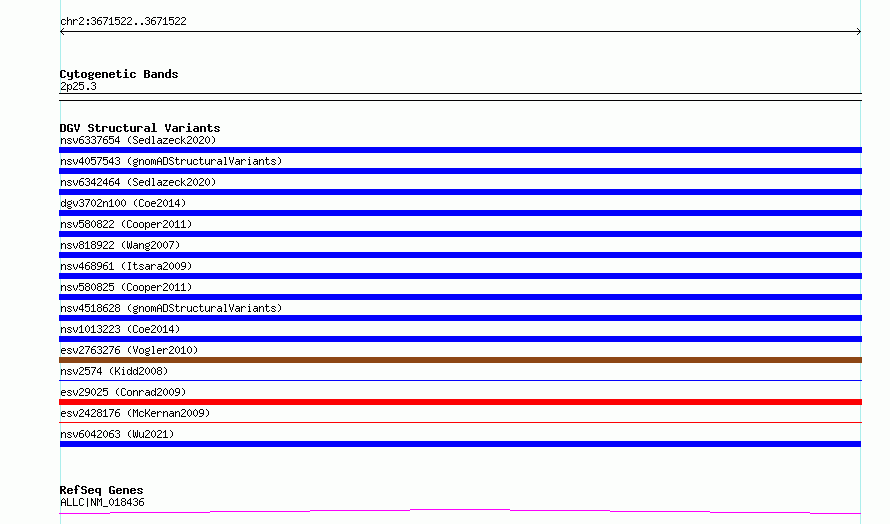Open variant nsv4057543 (gnomADStructuralVariants) label
Viewport: 890px width, 524px height.
coord(171,161)
